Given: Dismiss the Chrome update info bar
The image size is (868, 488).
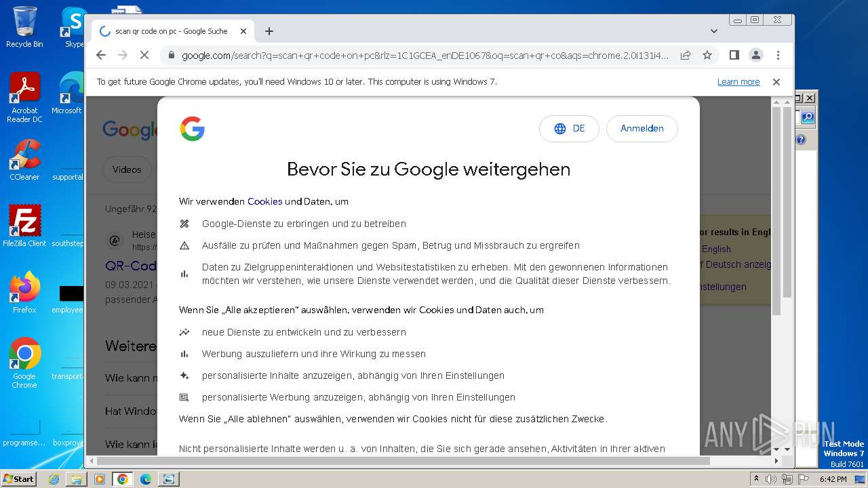Looking at the screenshot, I should (776, 82).
